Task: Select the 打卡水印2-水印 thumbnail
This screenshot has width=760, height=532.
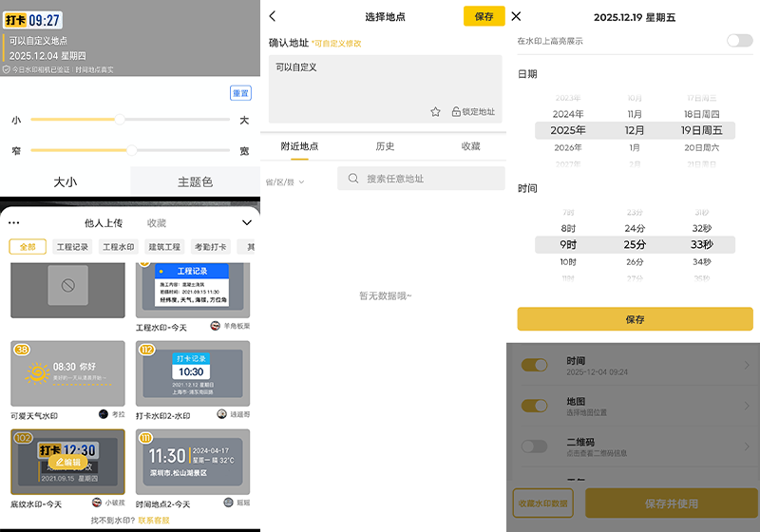Action: click(x=193, y=373)
